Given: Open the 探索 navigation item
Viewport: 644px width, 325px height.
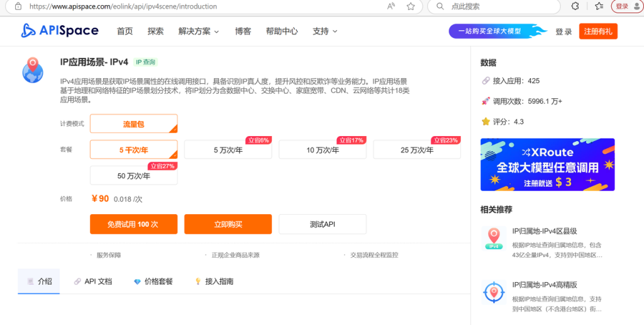Looking at the screenshot, I should pos(156,31).
